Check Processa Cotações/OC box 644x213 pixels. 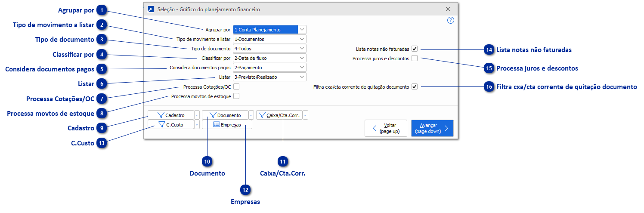(236, 87)
